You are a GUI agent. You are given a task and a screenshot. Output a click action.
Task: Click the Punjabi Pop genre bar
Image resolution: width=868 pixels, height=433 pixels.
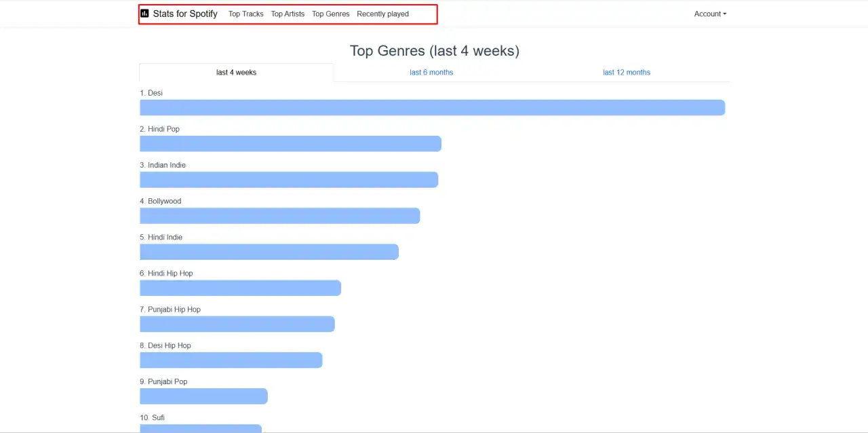point(203,396)
